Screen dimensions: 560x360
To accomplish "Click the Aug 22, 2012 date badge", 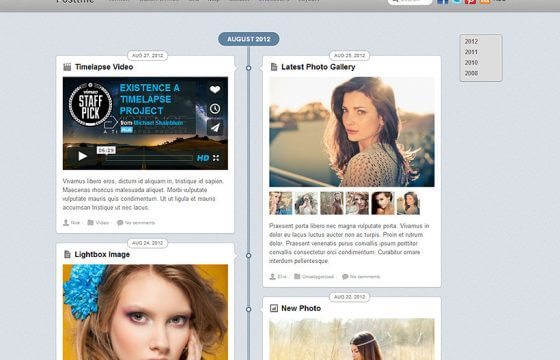I will tap(349, 297).
